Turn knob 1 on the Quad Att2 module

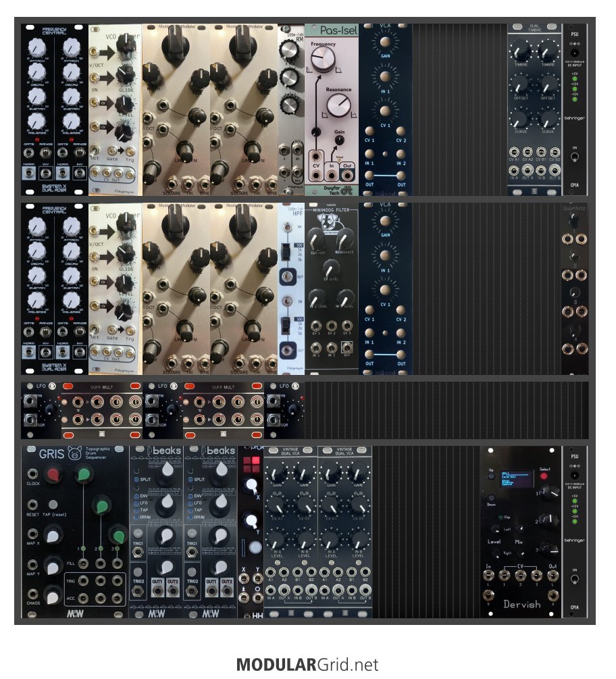point(574,220)
